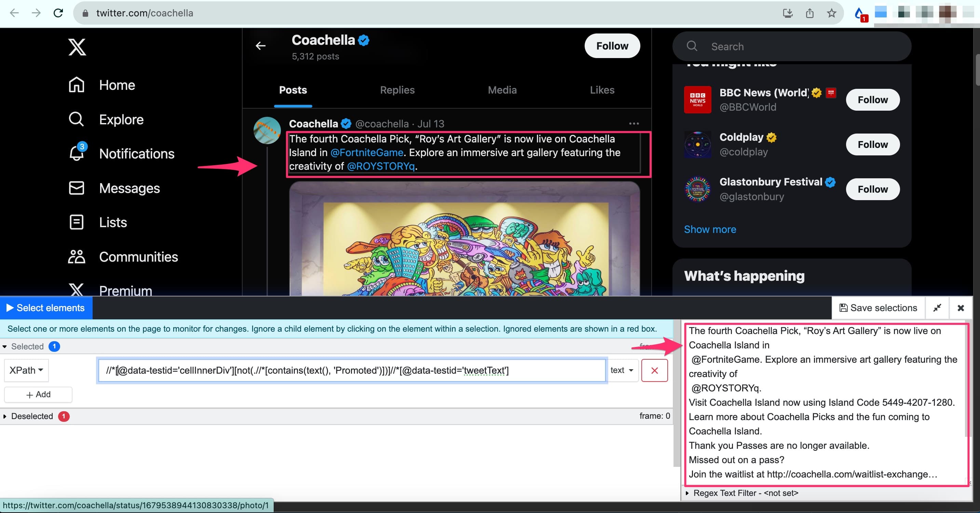Viewport: 980px width, 513px height.
Task: Select the Home icon in sidebar
Action: pos(76,85)
